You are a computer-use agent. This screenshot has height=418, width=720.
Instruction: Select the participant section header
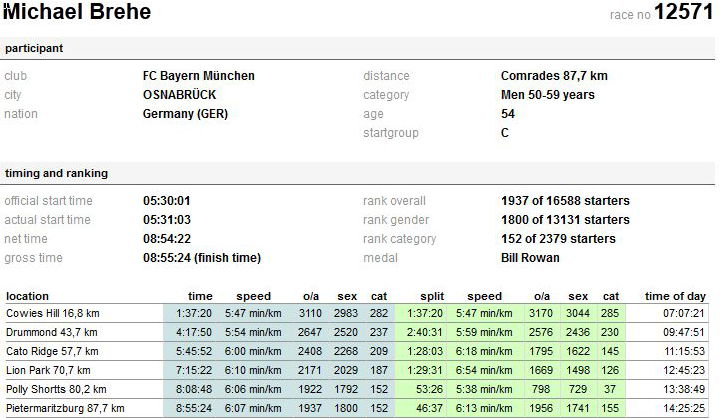pyautogui.click(x=34, y=49)
